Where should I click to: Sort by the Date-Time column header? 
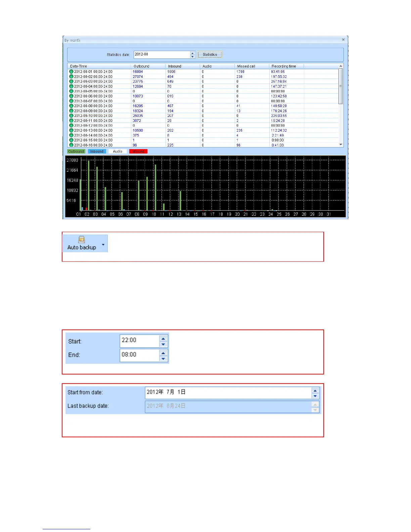(99, 66)
